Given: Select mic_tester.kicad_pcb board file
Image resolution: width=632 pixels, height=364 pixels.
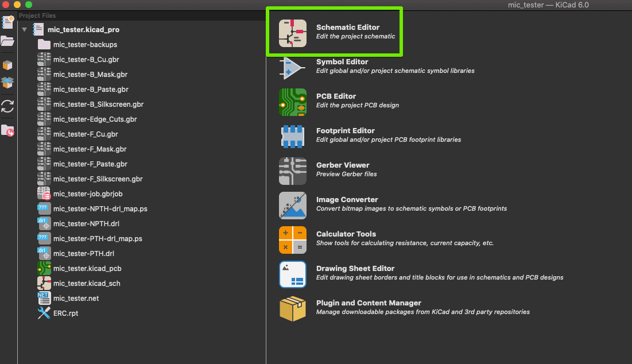Looking at the screenshot, I should 87,268.
